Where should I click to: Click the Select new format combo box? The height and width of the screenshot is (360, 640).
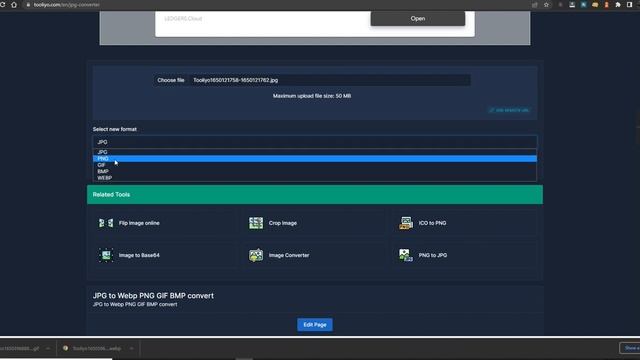pyautogui.click(x=315, y=142)
